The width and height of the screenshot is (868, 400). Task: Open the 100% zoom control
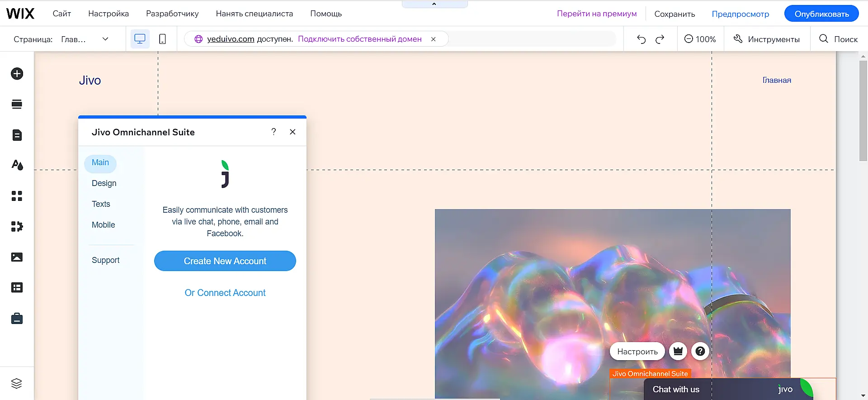click(x=700, y=39)
